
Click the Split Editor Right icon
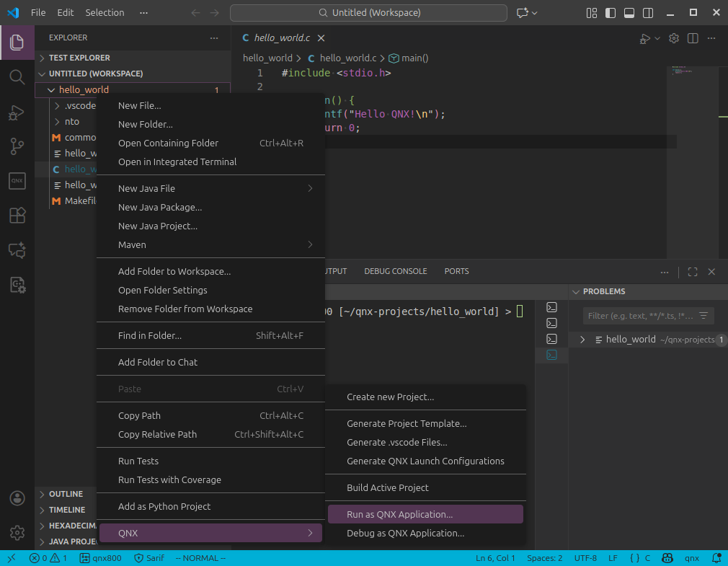click(x=693, y=38)
